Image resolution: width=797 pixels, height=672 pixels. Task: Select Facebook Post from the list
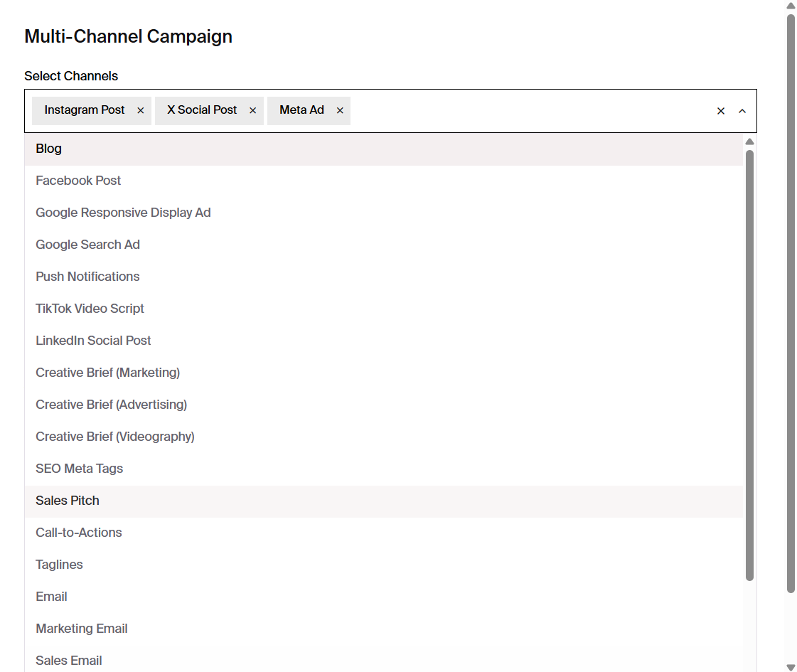78,181
